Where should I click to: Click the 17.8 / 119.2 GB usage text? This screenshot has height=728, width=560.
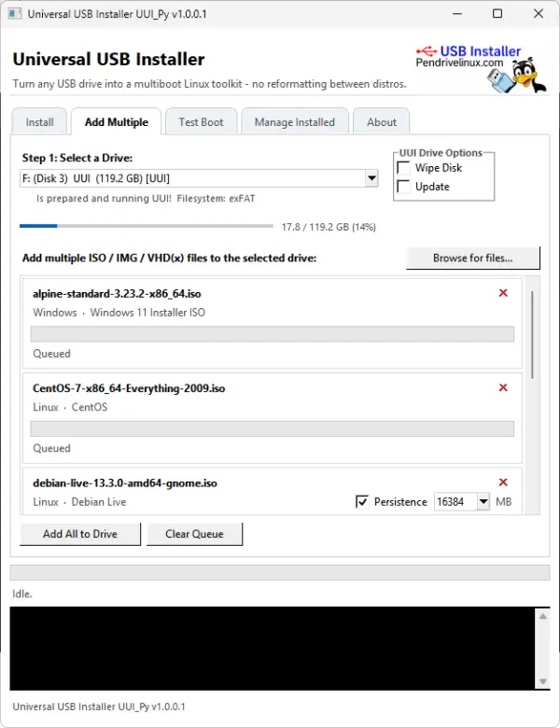pos(329,227)
